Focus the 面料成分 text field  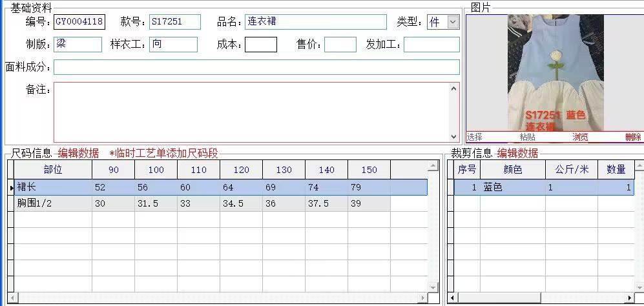(256, 67)
